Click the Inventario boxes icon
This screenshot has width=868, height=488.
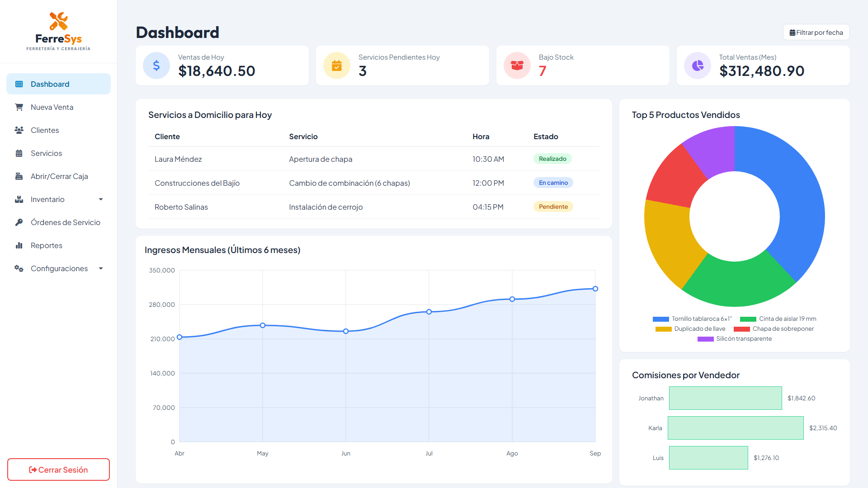pos(19,199)
